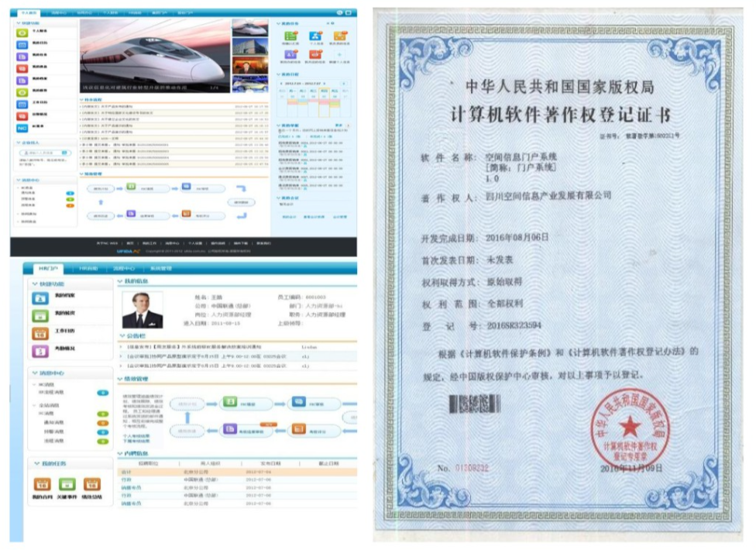
Task: Click green list task icon in homepage 我的任务 panel
Action: (290, 36)
